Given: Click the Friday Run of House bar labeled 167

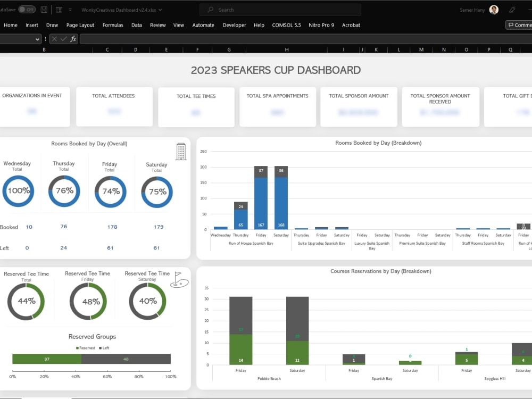Looking at the screenshot, I should pyautogui.click(x=261, y=203).
